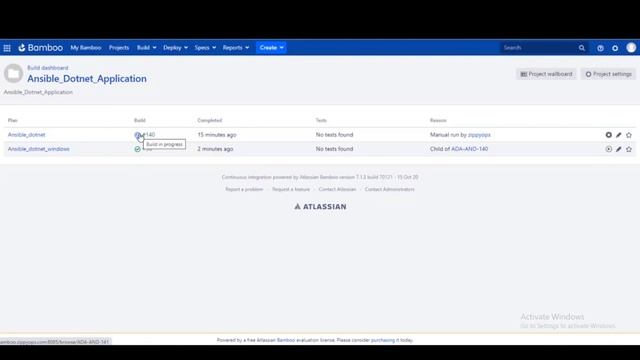The width and height of the screenshot is (640, 360).
Task: Focus the Search input field
Action: pyautogui.click(x=539, y=48)
